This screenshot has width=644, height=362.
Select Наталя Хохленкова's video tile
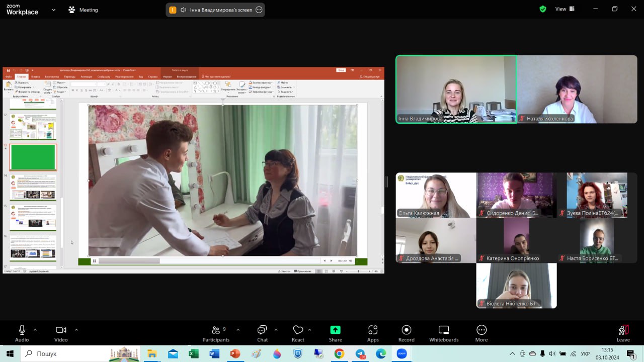[x=577, y=89]
